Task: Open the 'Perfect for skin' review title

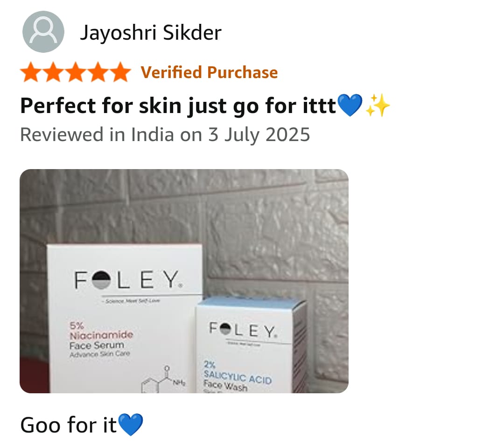Action: click(178, 106)
